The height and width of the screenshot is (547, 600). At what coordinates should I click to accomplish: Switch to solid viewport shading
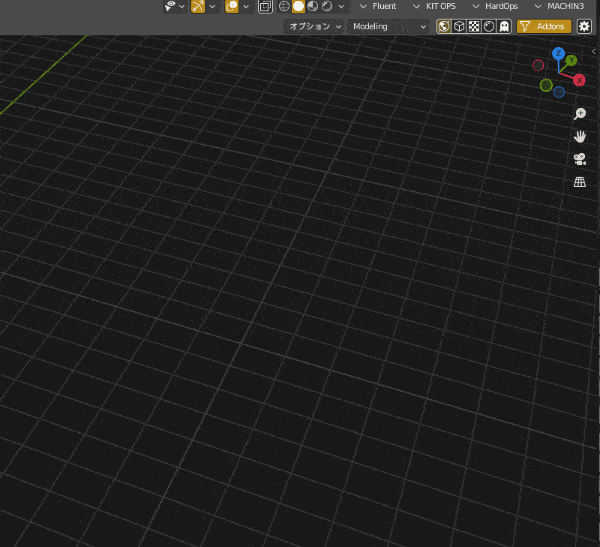[298, 6]
